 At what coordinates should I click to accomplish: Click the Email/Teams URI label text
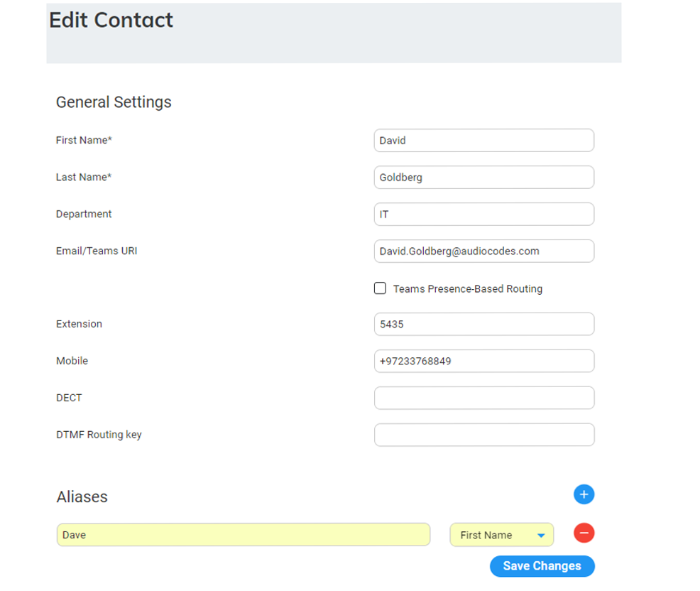pyautogui.click(x=97, y=251)
